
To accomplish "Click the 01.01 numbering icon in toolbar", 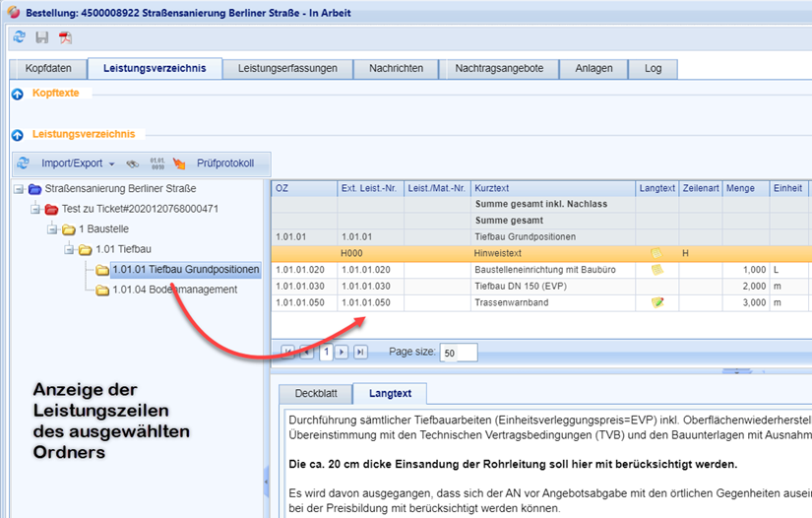I will coord(156,163).
